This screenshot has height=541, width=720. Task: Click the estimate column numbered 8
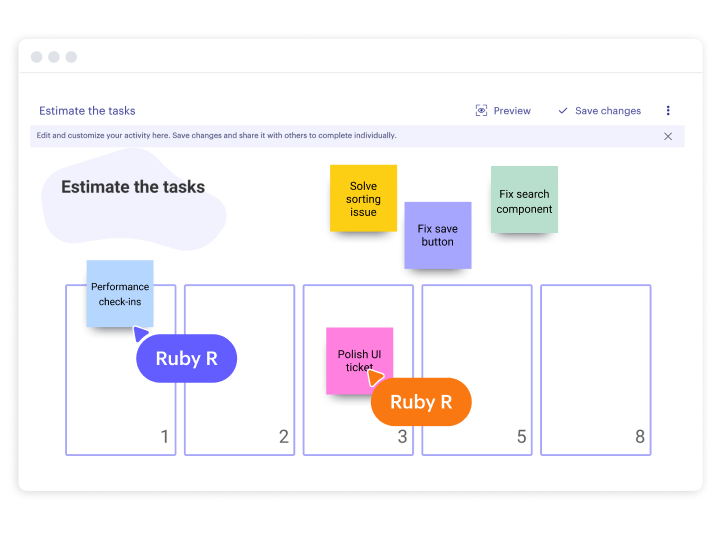595,370
